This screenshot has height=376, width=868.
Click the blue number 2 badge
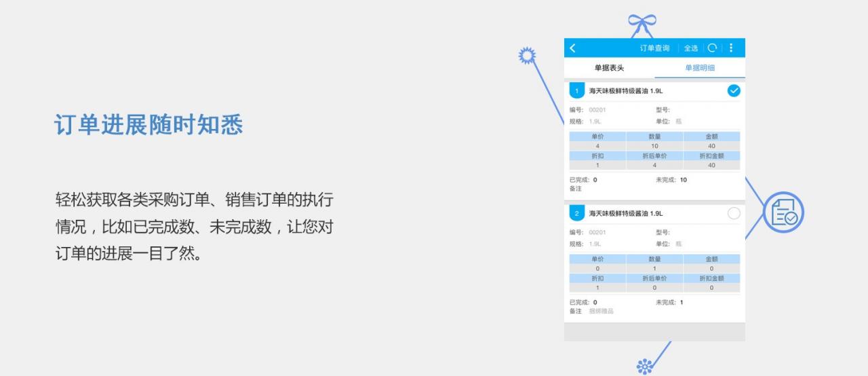pyautogui.click(x=576, y=214)
